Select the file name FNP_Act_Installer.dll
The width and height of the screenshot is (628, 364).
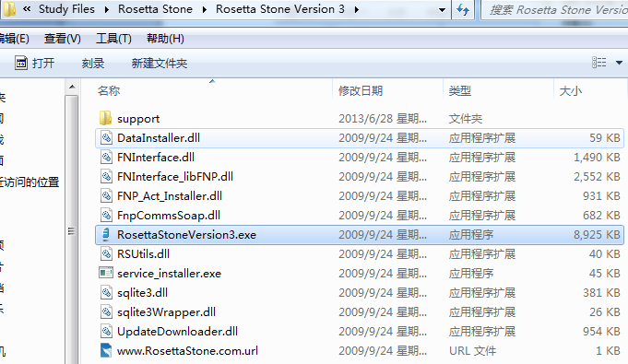[170, 195]
